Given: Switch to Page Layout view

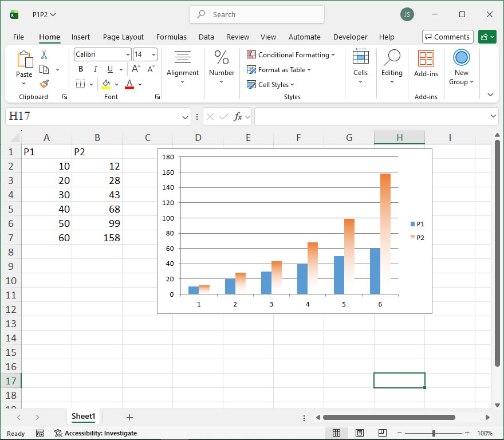Looking at the screenshot, I should click(360, 433).
